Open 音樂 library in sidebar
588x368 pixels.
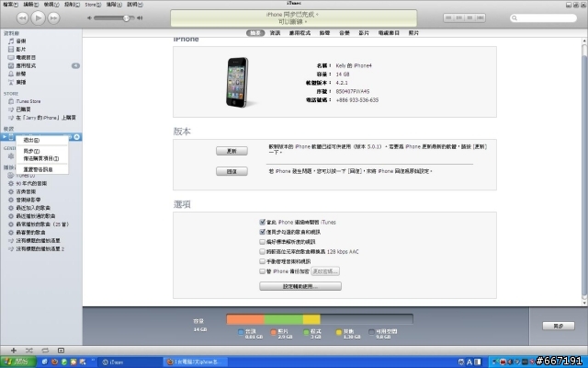point(21,40)
